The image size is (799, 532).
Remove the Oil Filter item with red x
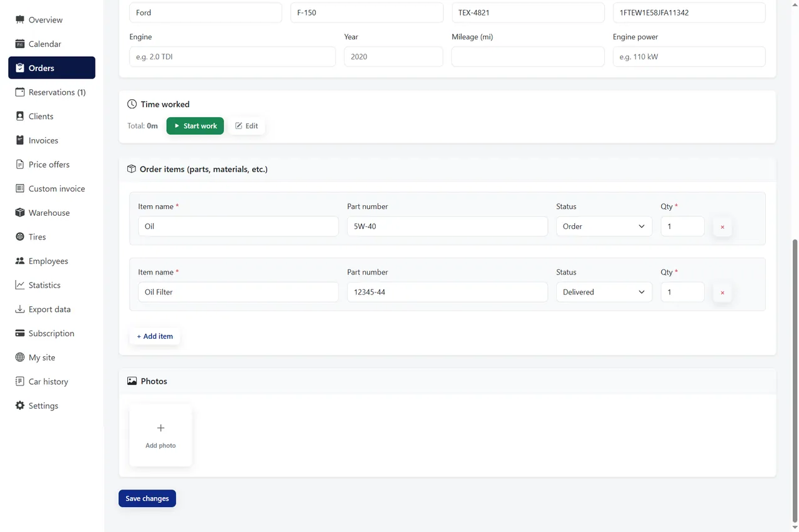[x=722, y=293]
